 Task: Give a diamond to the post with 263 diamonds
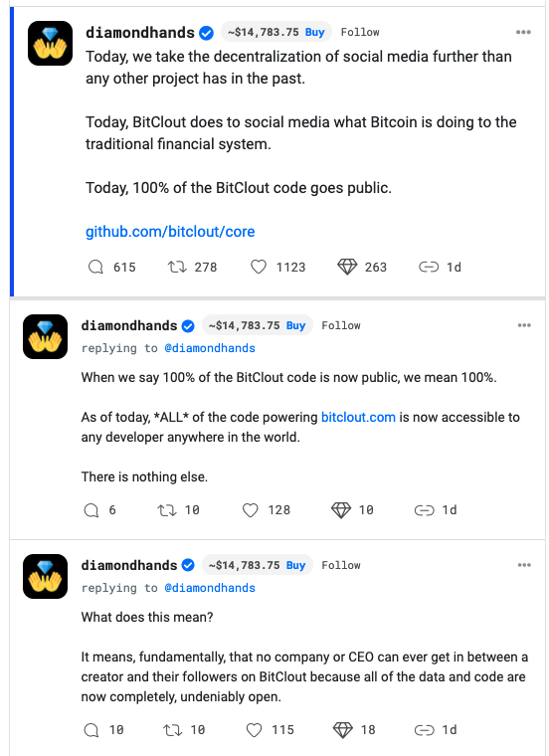pyautogui.click(x=347, y=267)
